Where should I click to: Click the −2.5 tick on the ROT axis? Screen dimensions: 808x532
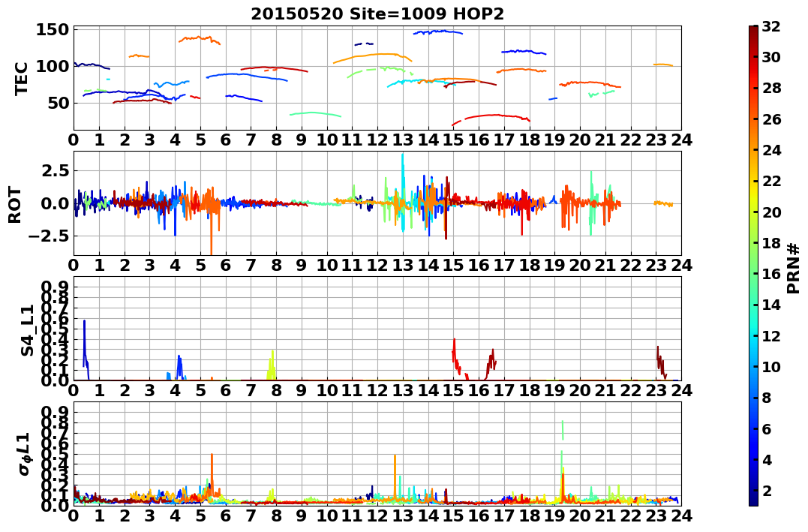point(49,236)
